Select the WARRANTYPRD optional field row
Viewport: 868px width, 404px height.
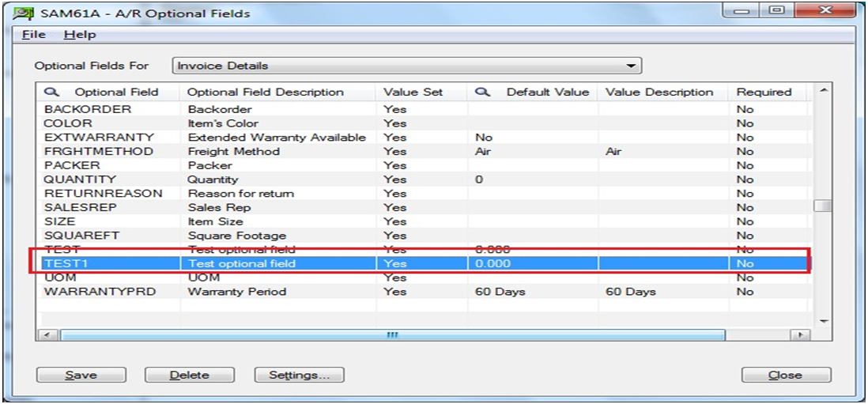tap(100, 292)
